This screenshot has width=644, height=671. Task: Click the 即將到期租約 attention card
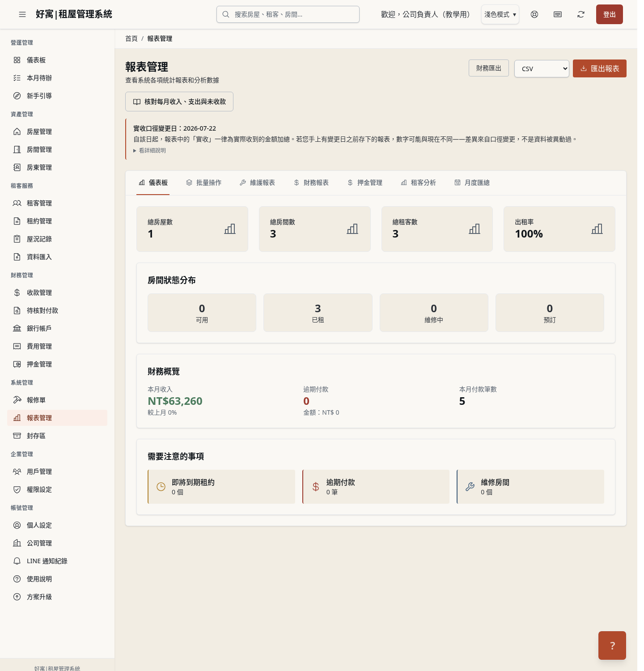point(221,487)
